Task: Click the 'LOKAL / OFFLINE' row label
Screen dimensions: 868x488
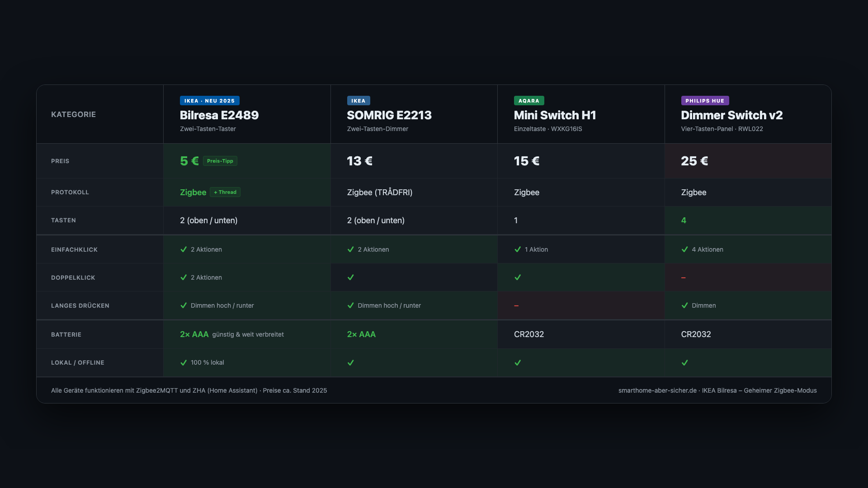Action: 78,362
